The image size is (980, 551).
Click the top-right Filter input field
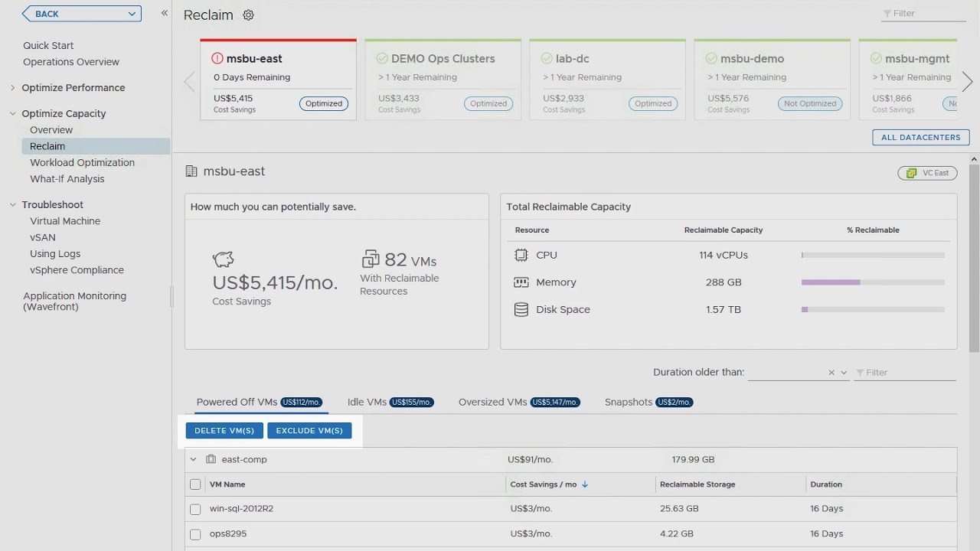(x=928, y=14)
